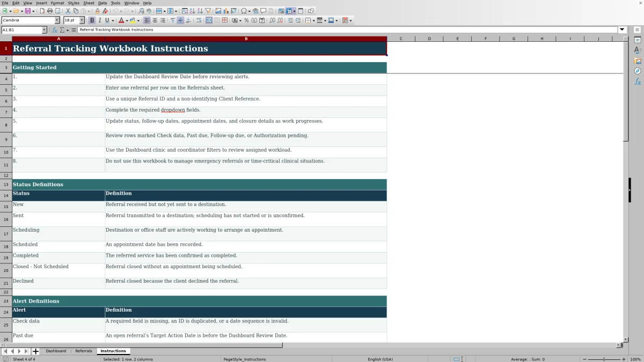The image size is (644, 362).
Task: Toggle Underline formatting
Action: [107, 20]
